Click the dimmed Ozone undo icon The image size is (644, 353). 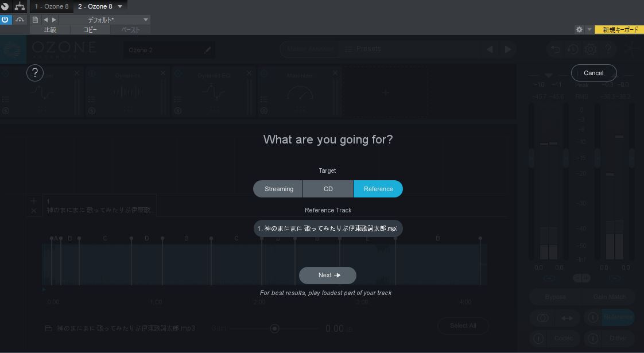pyautogui.click(x=555, y=49)
